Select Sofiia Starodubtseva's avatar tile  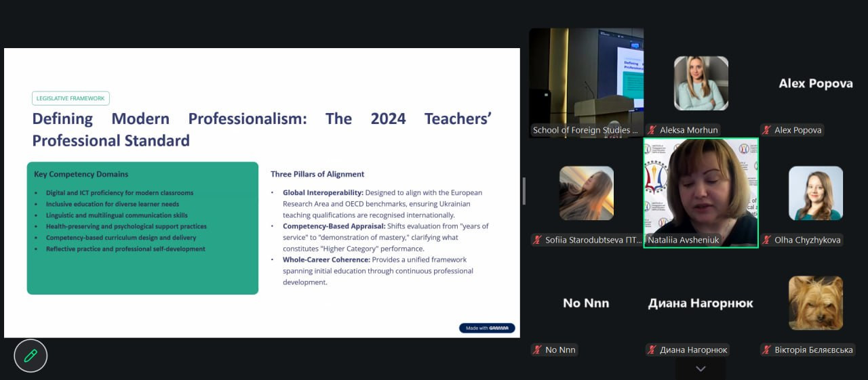pos(586,193)
